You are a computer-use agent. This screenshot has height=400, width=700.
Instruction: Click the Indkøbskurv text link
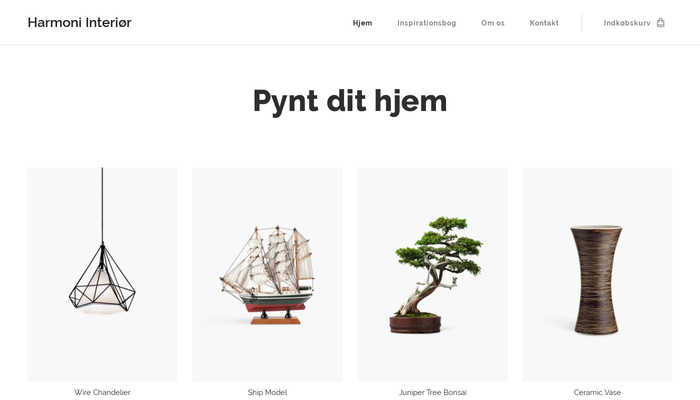click(627, 23)
